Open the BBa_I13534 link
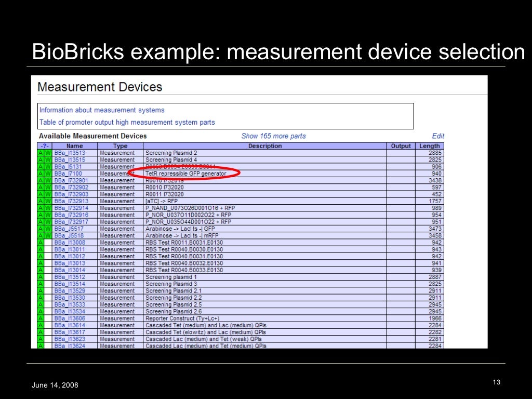This screenshot has height=399, width=532. 70,312
